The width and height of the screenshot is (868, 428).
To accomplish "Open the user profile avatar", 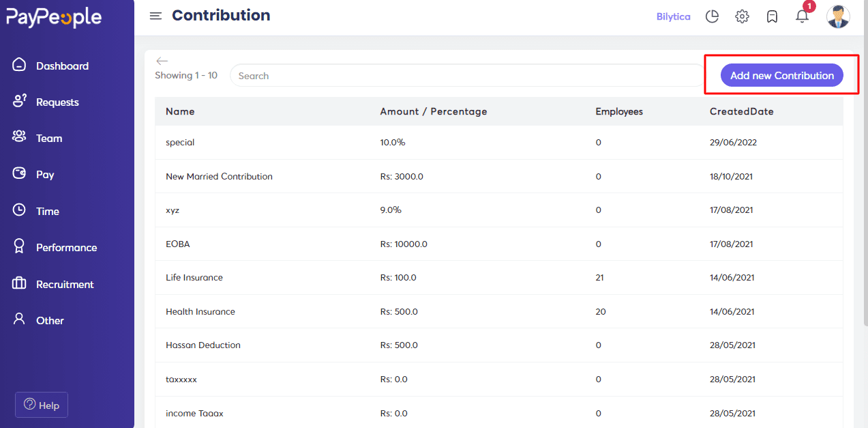I will pos(838,16).
